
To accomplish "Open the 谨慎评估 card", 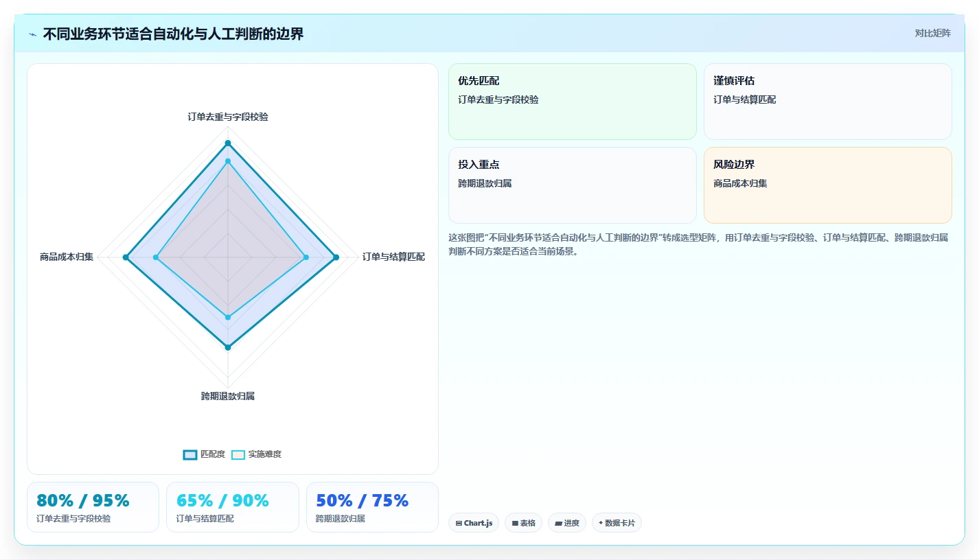I will tap(828, 102).
